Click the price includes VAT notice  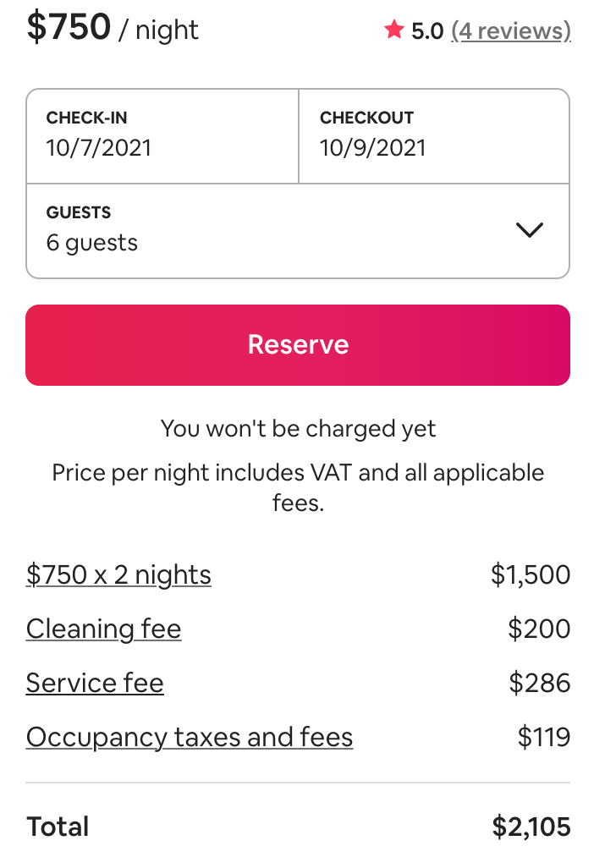point(297,486)
